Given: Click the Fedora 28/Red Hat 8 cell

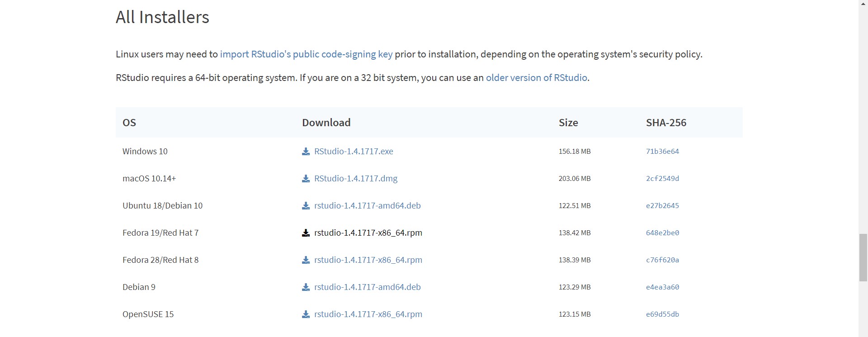Looking at the screenshot, I should [160, 260].
